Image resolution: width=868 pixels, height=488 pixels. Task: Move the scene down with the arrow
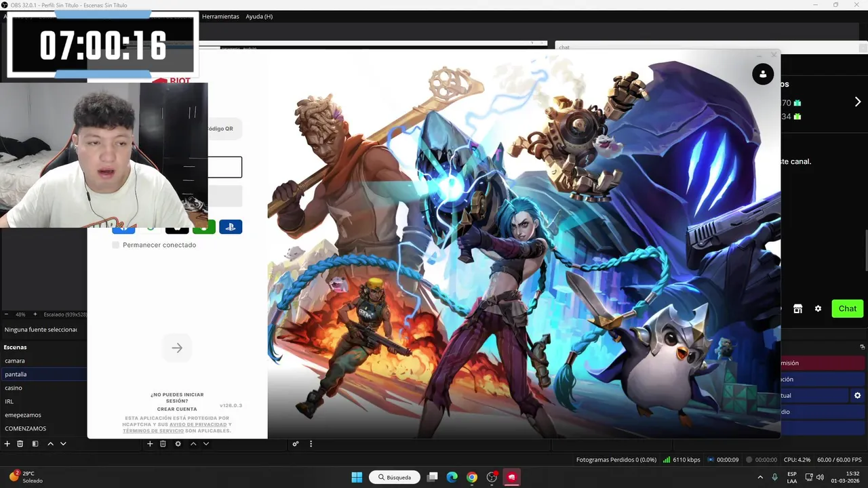point(63,444)
